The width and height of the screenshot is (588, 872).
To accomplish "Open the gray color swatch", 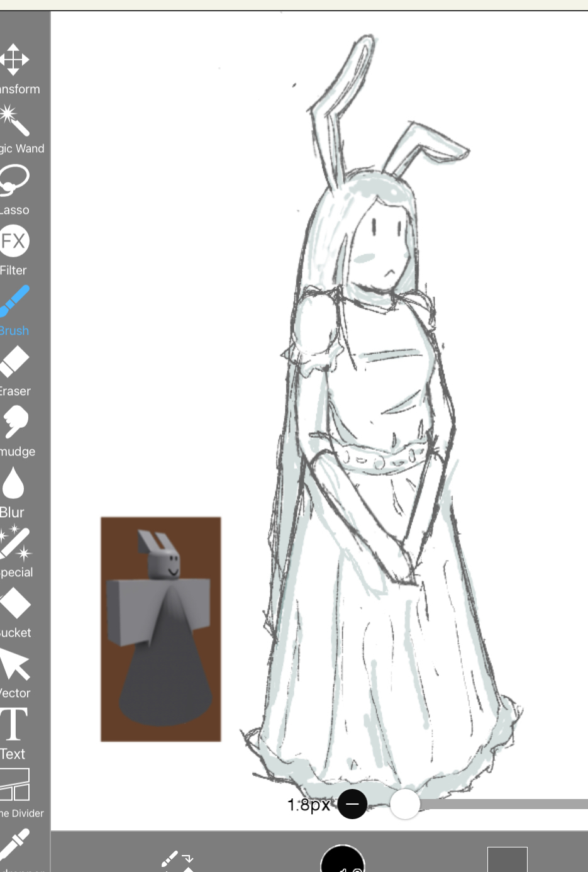I will pyautogui.click(x=507, y=860).
